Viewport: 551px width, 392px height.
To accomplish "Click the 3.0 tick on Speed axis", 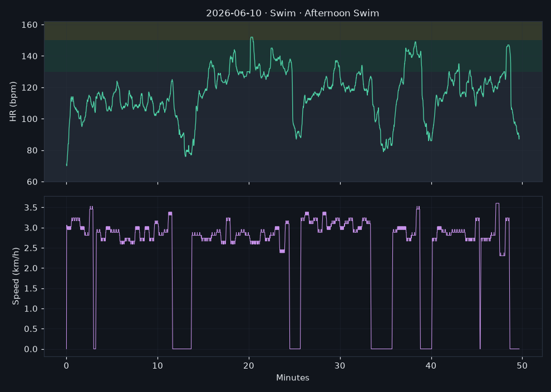I will [x=31, y=228].
